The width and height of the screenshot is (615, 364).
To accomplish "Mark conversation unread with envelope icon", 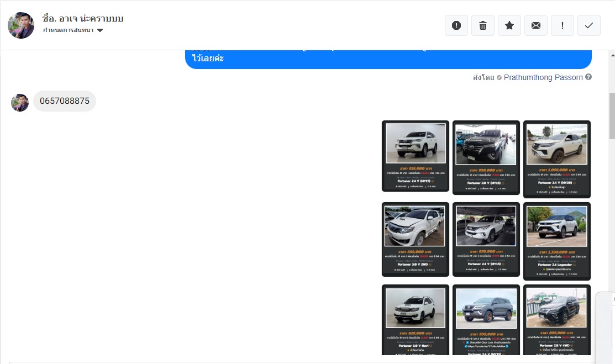I will (536, 25).
